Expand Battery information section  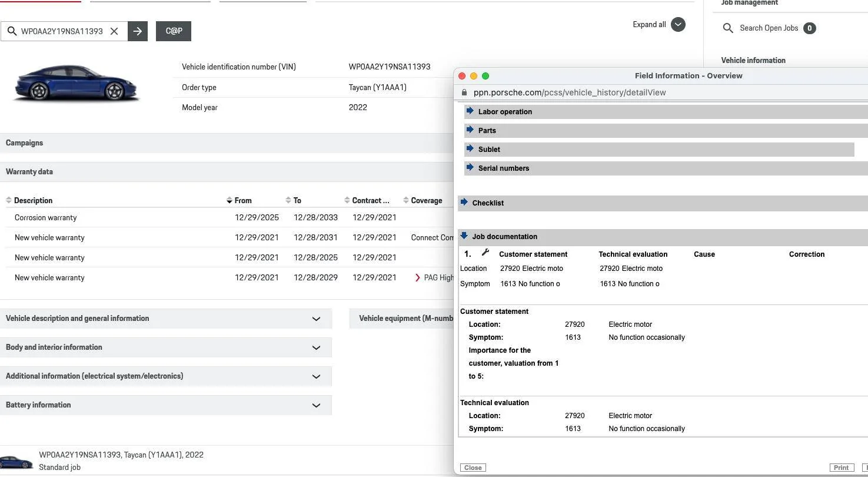tap(166, 405)
